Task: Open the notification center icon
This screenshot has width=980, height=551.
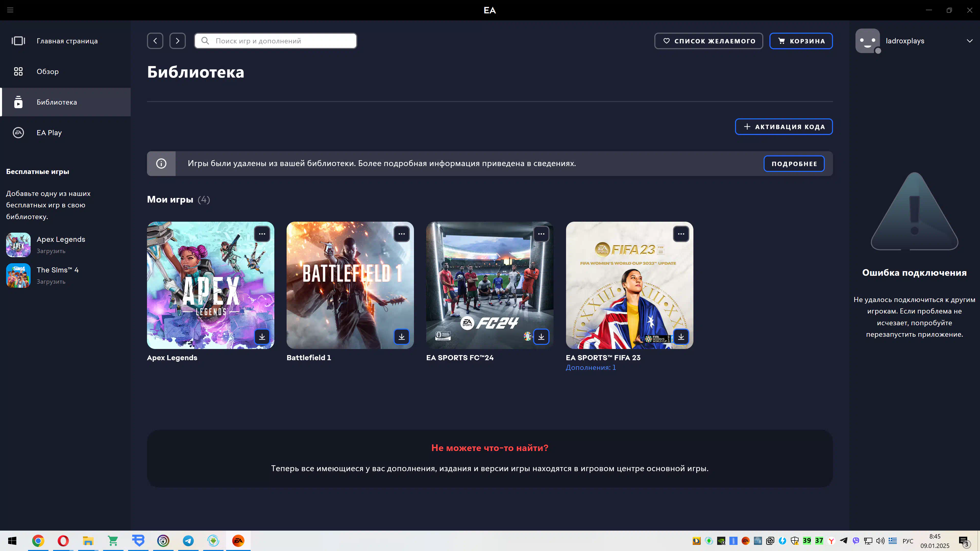Action: [x=964, y=541]
